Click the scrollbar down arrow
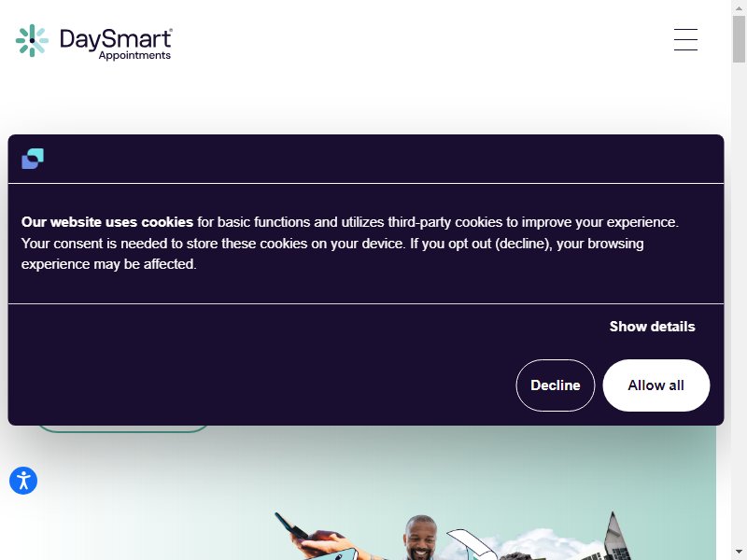This screenshot has width=747, height=560. pos(739,552)
